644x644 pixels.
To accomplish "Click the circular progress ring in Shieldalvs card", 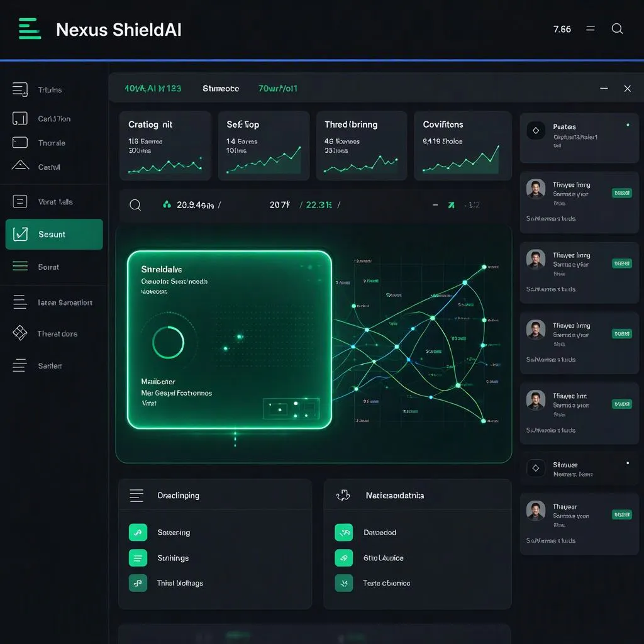I will (x=168, y=342).
